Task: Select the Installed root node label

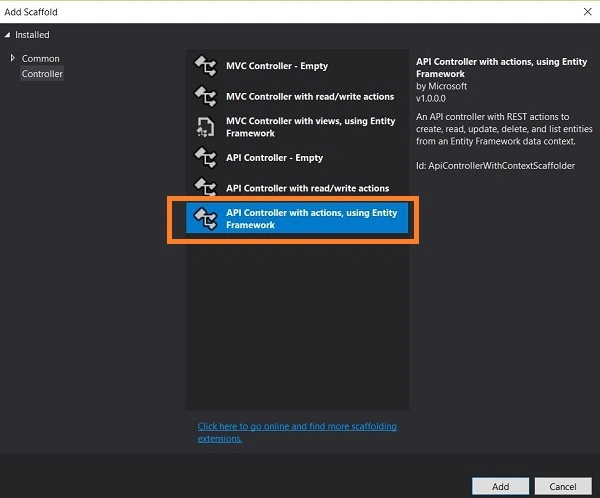Action: point(32,35)
